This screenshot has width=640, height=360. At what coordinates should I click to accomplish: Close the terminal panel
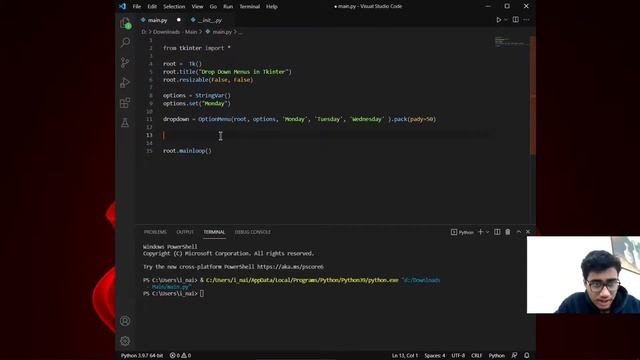pyautogui.click(x=528, y=232)
